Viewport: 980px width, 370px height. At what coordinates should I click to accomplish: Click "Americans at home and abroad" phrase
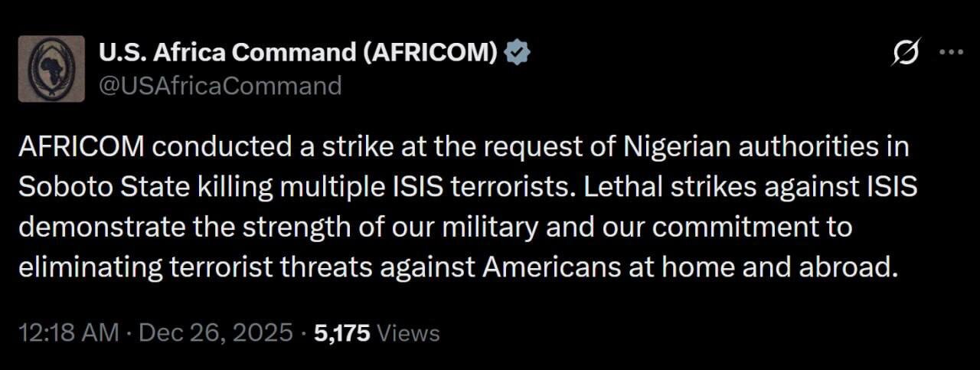click(692, 268)
